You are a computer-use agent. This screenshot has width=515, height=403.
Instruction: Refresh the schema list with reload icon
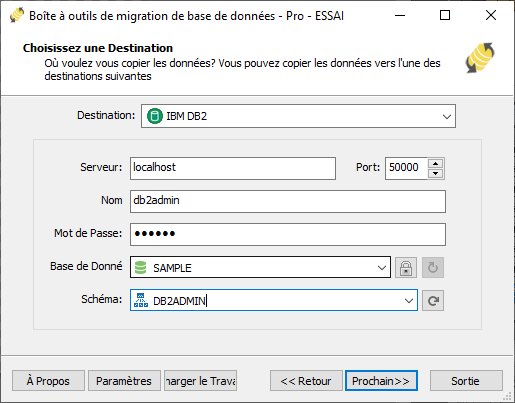pos(433,301)
